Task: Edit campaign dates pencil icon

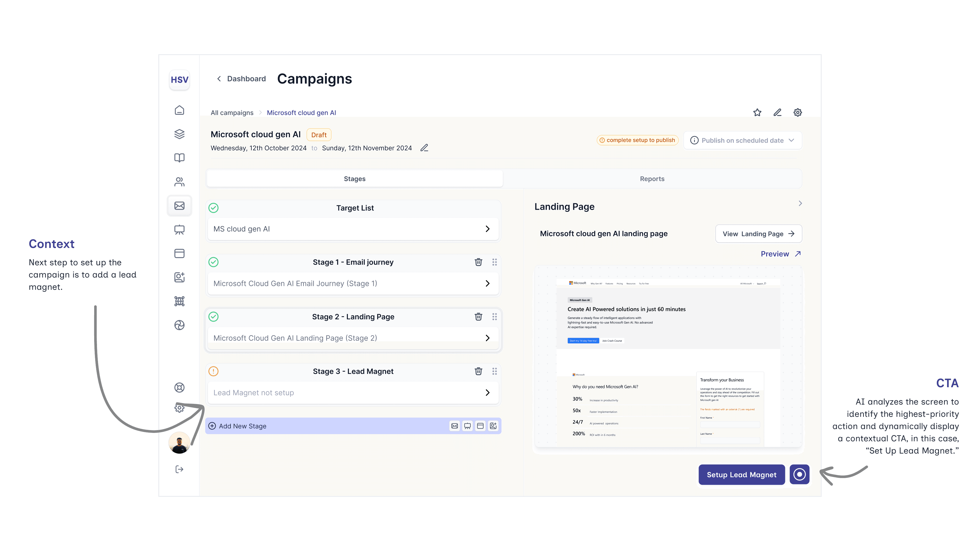Action: coord(424,148)
